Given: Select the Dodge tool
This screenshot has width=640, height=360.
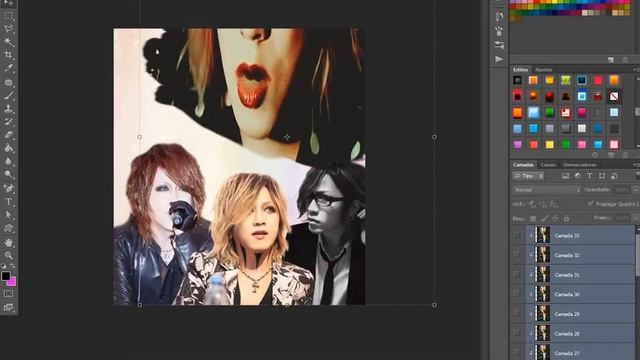Looking at the screenshot, I should [8, 174].
